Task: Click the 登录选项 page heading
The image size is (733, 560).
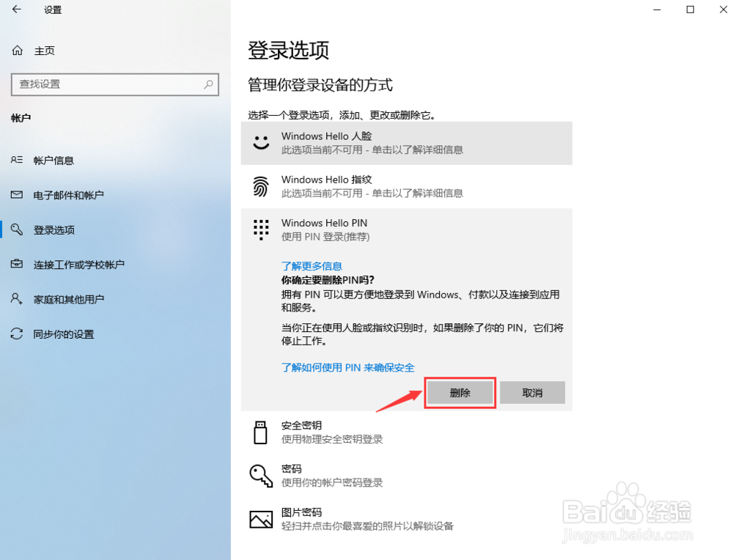Action: coord(288,50)
